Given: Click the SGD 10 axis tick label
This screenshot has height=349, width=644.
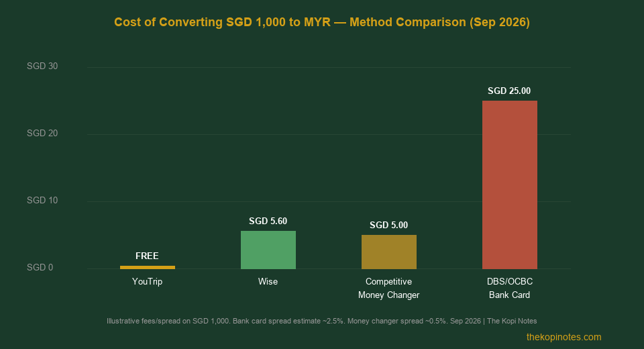Looking at the screenshot, I should 42,200.
